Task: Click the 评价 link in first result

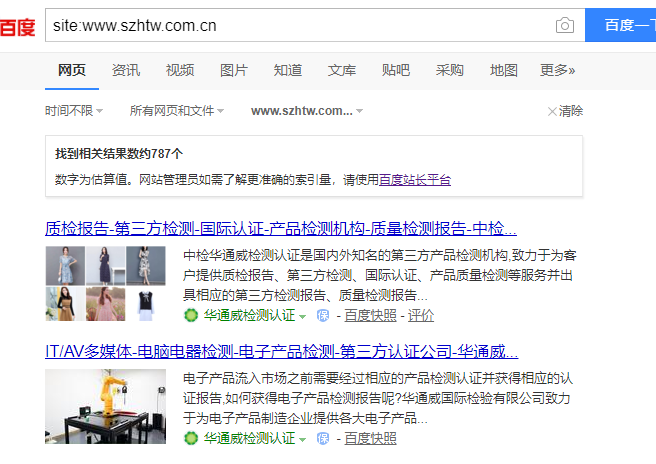Action: click(x=421, y=315)
